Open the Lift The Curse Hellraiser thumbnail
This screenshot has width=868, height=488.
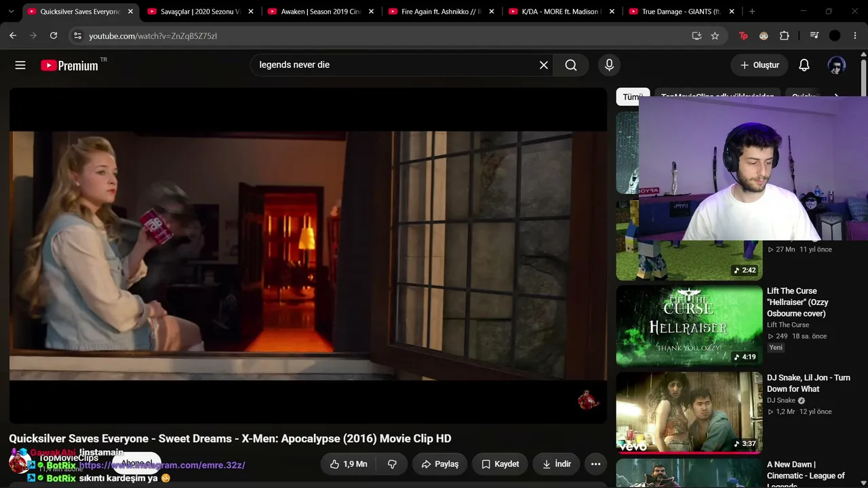(x=689, y=326)
